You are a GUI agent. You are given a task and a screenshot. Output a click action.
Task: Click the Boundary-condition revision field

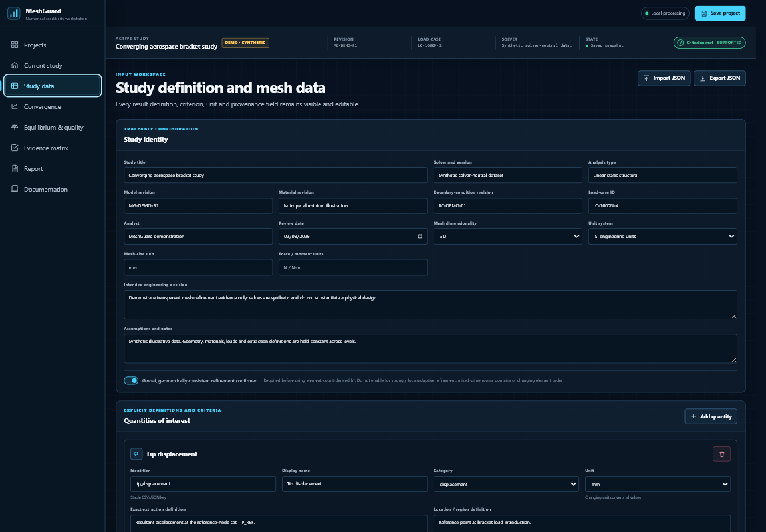[x=507, y=205]
